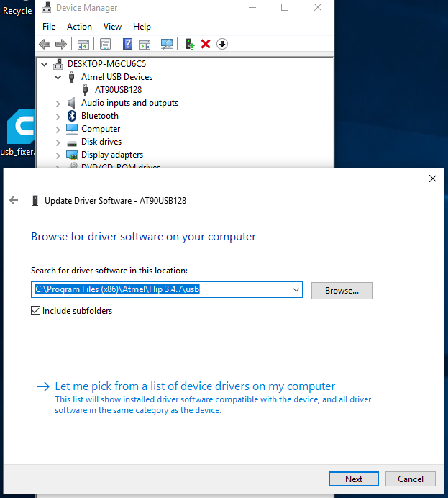The image size is (448, 498).
Task: Click the usb_fixer desktop icon
Action: click(21, 127)
